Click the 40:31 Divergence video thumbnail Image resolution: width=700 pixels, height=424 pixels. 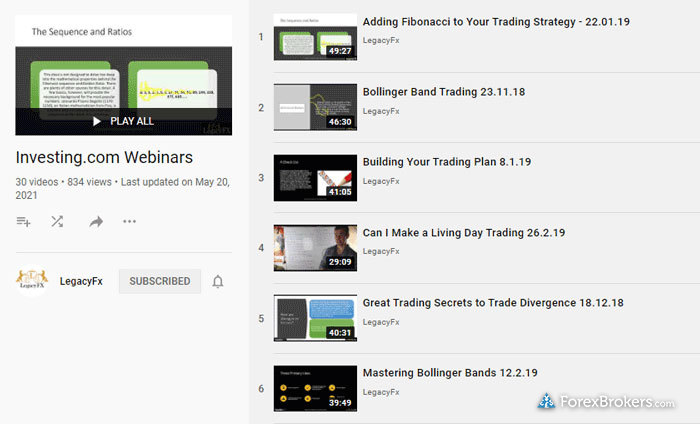[315, 318]
